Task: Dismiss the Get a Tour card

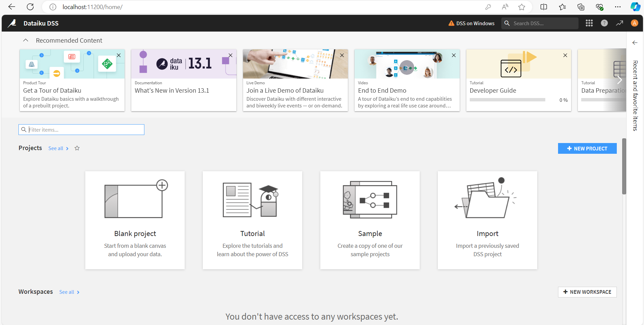Action: point(119,55)
